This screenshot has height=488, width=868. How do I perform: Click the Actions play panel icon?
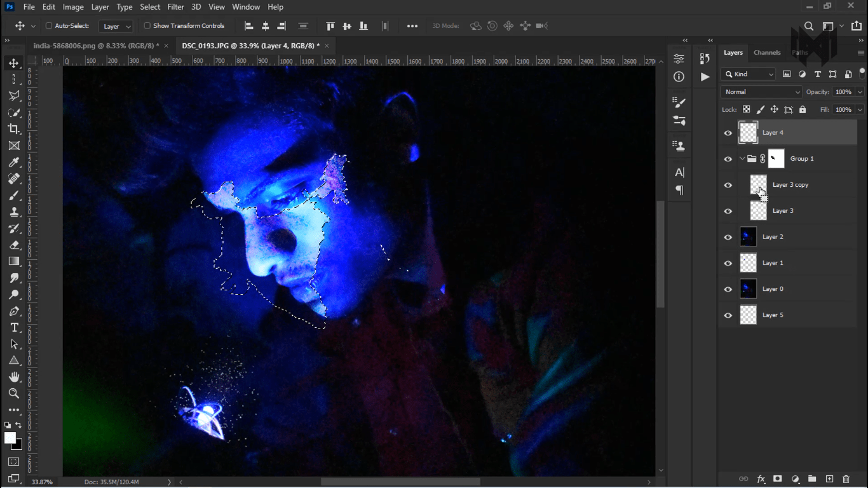705,77
